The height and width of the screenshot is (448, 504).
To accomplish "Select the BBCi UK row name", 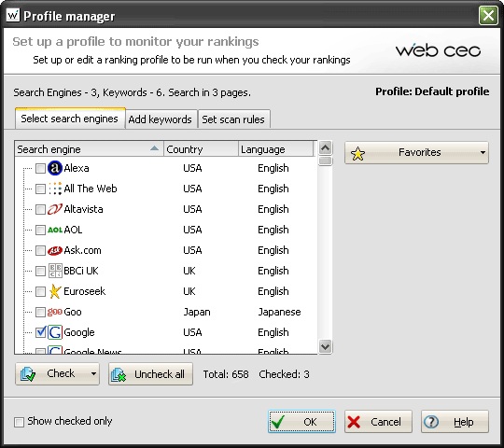I will click(x=81, y=271).
